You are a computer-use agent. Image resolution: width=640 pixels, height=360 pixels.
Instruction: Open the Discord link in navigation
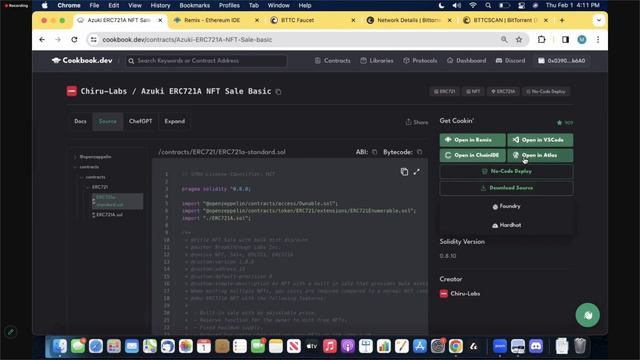coord(510,60)
